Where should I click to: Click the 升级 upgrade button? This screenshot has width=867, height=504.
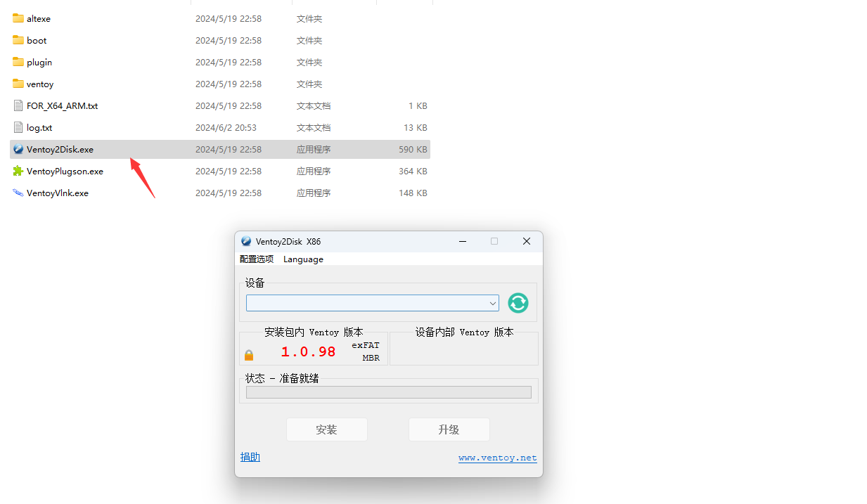pos(449,429)
